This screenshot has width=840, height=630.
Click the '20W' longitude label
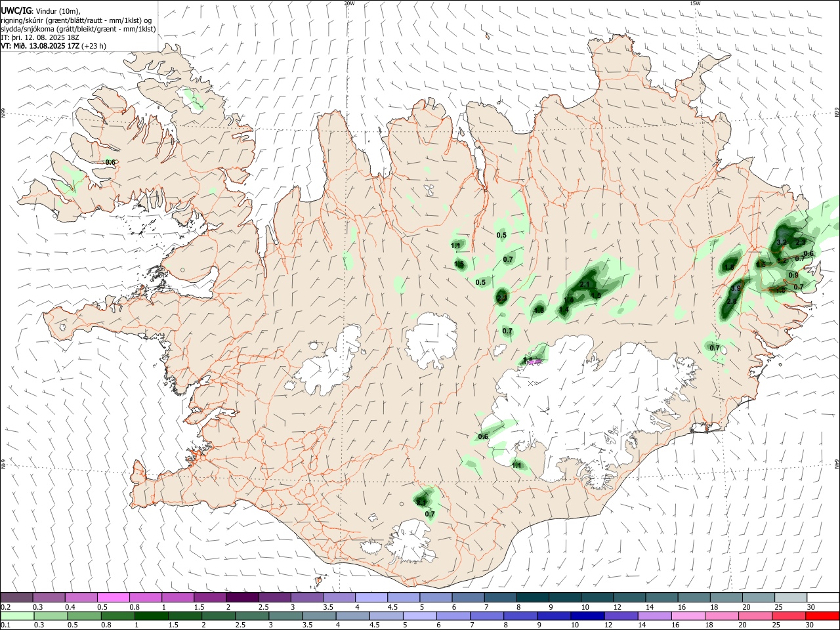(349, 3)
